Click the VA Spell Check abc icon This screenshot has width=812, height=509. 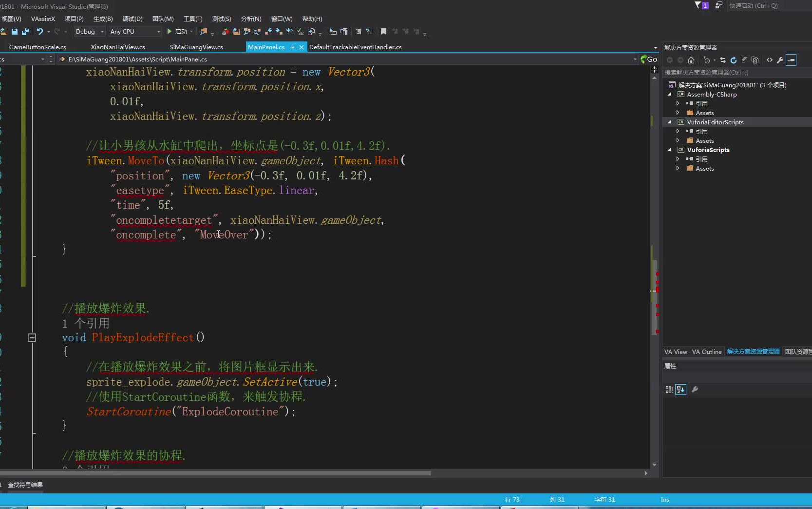(x=301, y=32)
